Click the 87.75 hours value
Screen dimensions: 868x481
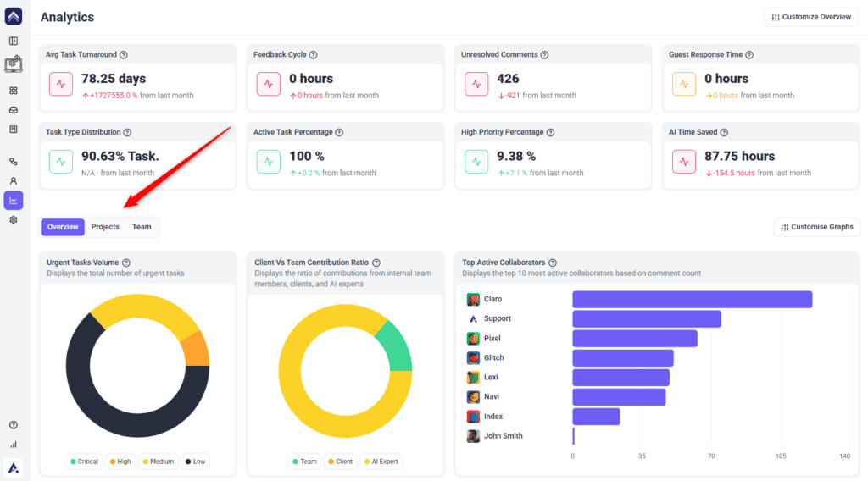(739, 156)
